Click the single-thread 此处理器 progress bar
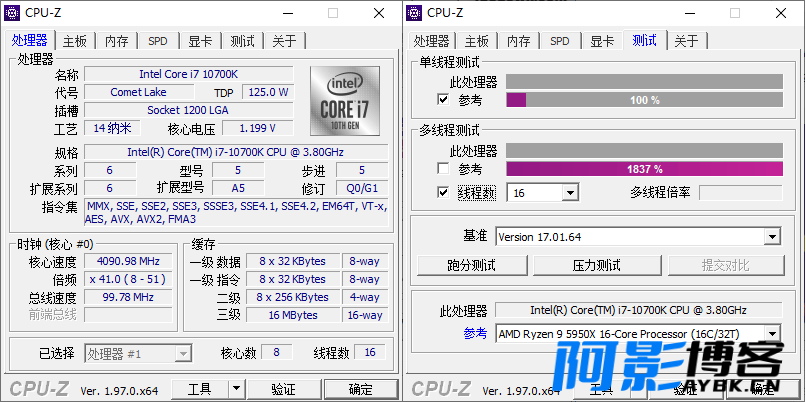 click(x=645, y=81)
